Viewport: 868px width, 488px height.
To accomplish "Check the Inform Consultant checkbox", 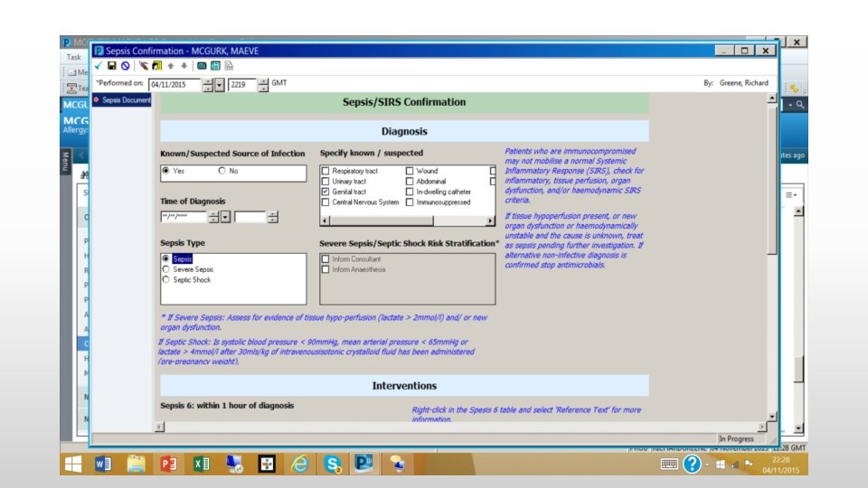I will point(325,259).
